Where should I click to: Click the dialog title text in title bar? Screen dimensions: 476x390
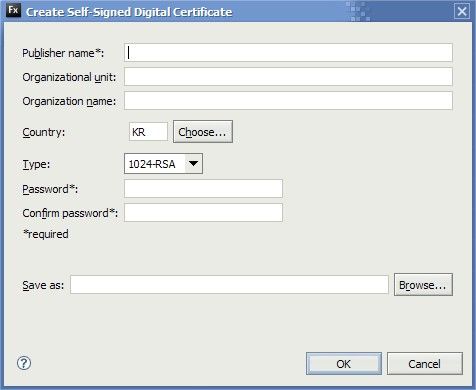pyautogui.click(x=129, y=12)
